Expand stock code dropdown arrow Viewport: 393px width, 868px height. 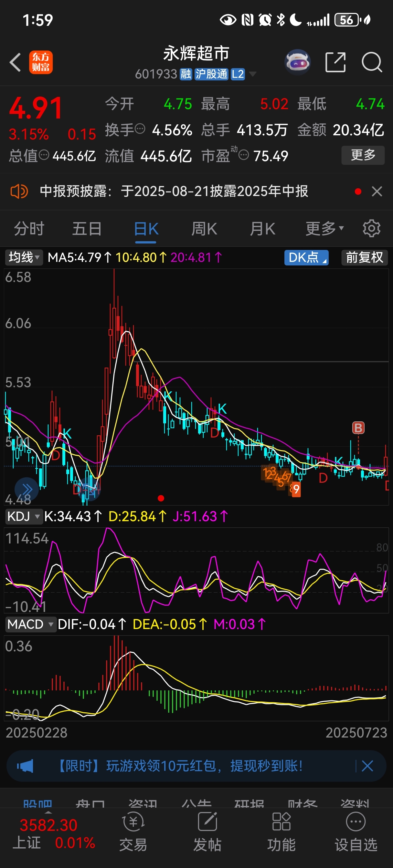point(252,74)
